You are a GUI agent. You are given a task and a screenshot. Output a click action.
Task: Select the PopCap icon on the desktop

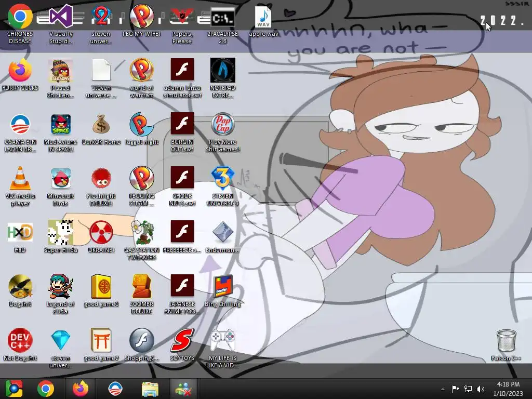click(222, 132)
